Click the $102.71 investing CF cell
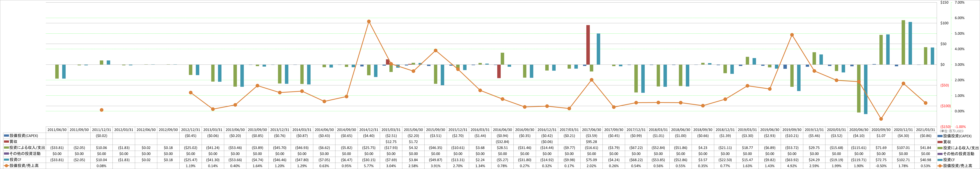Image resolution: width=980 pixels, height=169 pixels. coord(903,160)
